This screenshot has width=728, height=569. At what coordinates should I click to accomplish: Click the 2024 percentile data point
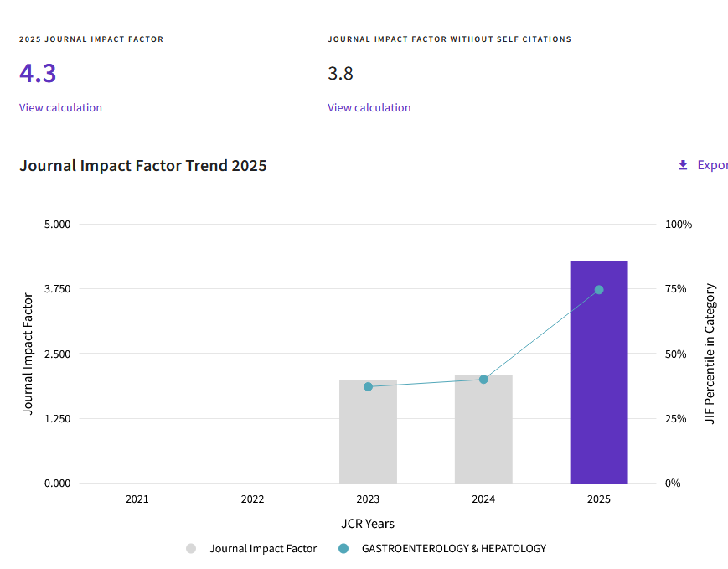483,380
